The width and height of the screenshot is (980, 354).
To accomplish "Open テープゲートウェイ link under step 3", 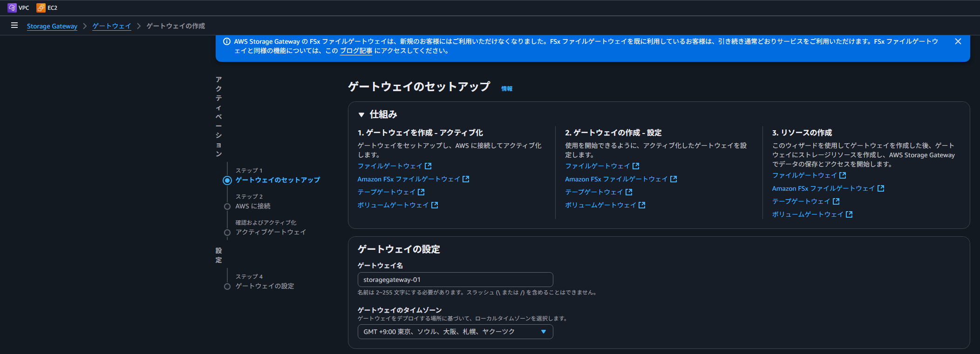I will point(802,201).
